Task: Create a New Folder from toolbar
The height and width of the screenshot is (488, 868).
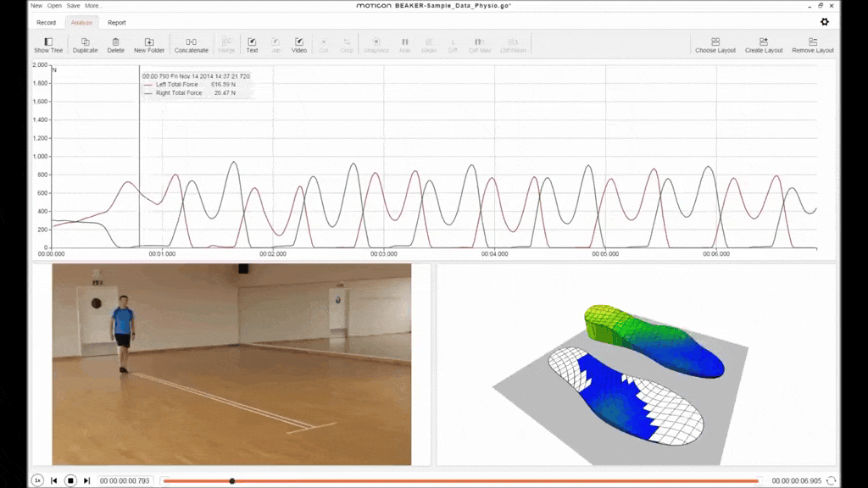Action: point(149,42)
